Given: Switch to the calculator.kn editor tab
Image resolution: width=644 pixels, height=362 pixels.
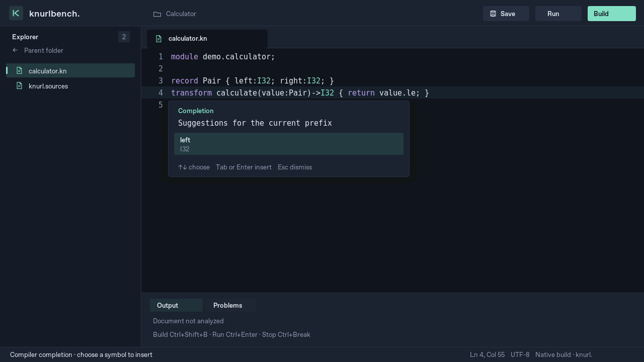Looking at the screenshot, I should click(x=207, y=39).
